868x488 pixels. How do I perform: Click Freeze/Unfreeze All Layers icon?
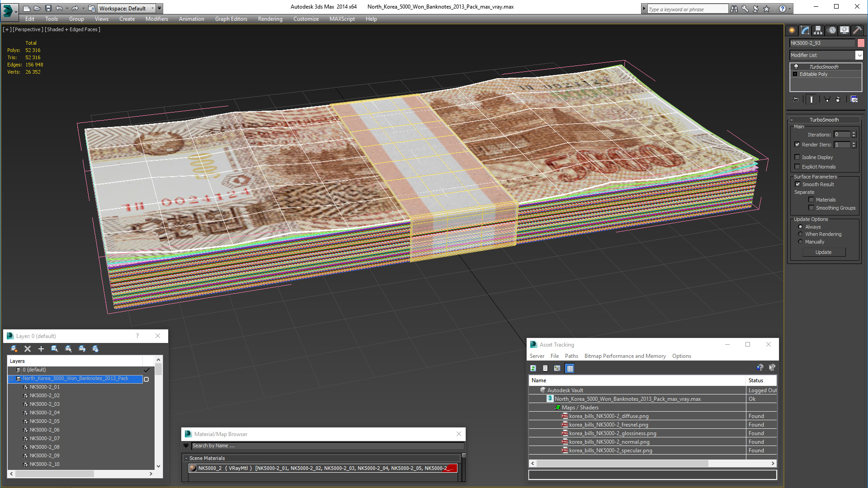tap(95, 349)
